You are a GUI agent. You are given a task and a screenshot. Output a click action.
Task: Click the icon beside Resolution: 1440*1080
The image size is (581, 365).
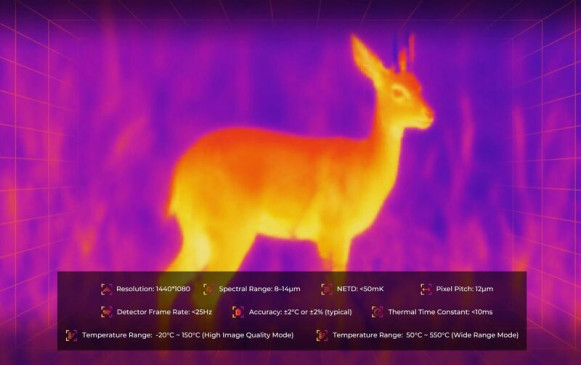pos(106,289)
